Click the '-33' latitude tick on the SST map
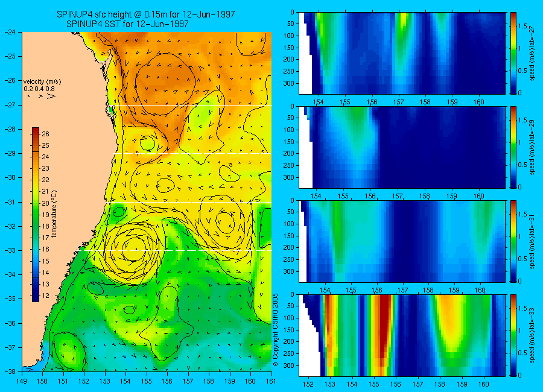Image resolution: width=543 pixels, height=392 pixels. click(10, 250)
